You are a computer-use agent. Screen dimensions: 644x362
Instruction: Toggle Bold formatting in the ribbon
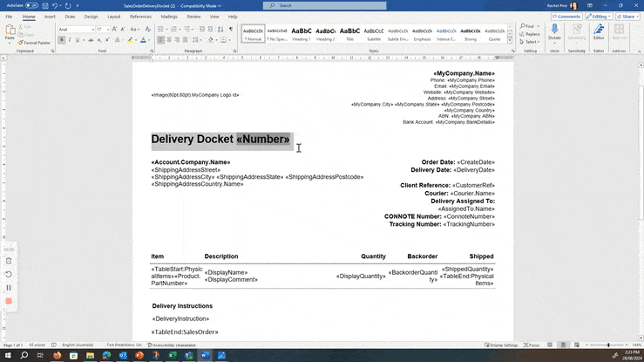point(61,40)
